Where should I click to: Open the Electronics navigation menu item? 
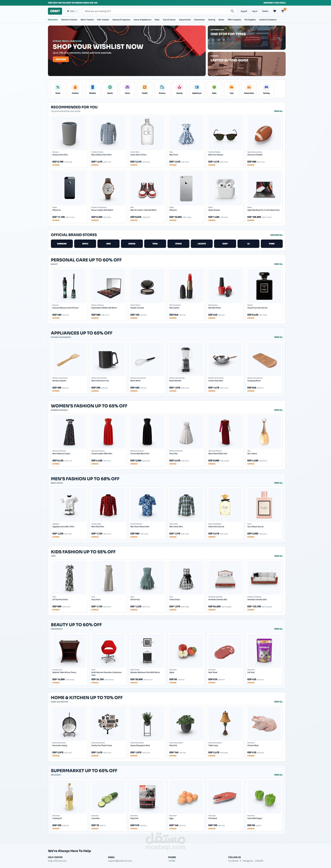pyautogui.click(x=53, y=19)
